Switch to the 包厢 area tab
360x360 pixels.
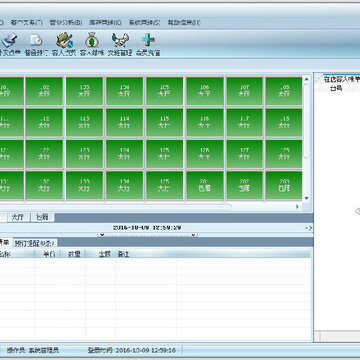43,217
